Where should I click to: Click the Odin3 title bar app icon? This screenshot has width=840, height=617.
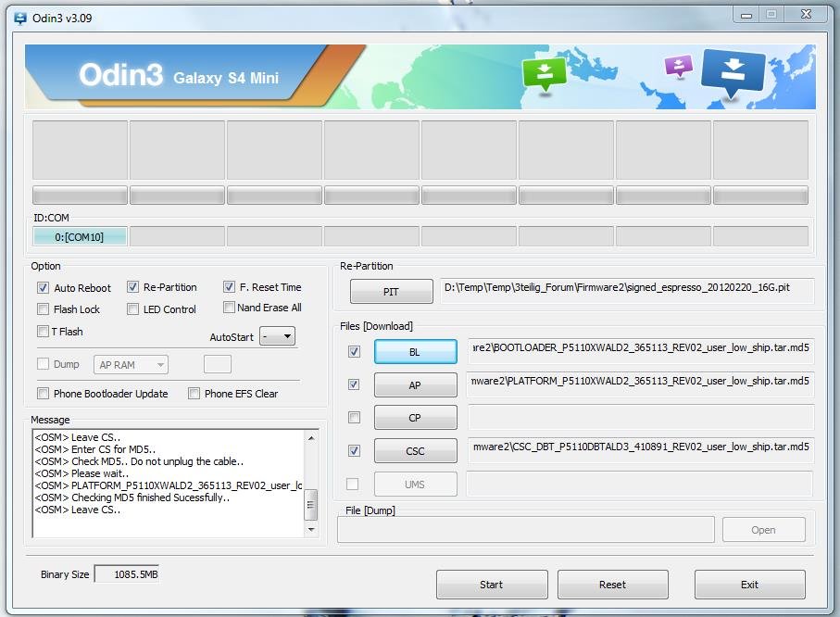pyautogui.click(x=20, y=19)
